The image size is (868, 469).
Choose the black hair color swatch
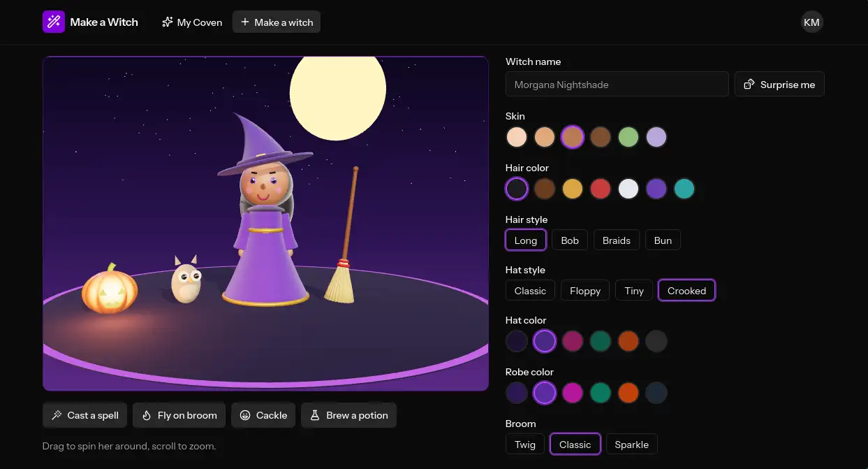[517, 189]
